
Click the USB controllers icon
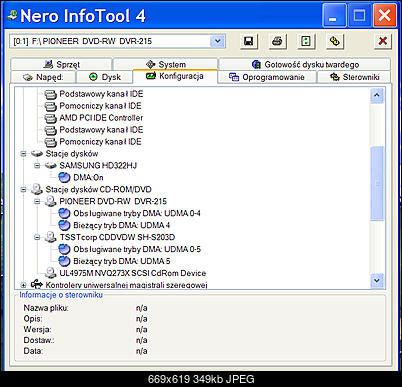[x=37, y=284]
